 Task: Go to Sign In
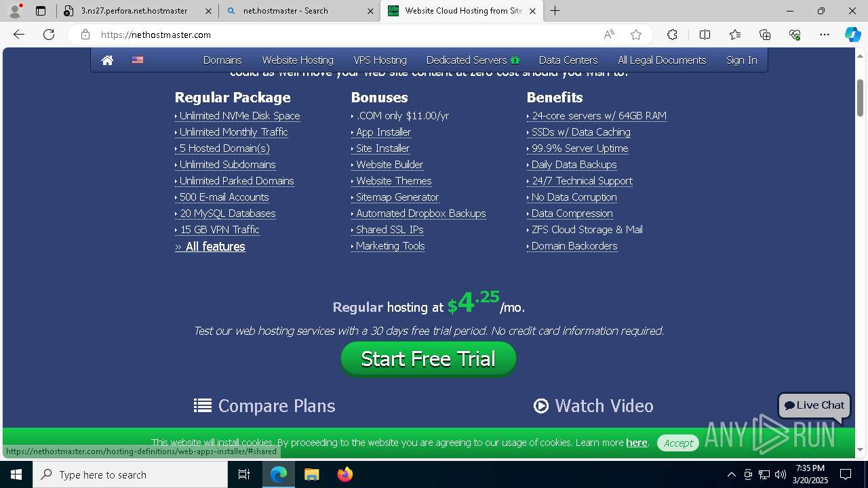coord(742,60)
